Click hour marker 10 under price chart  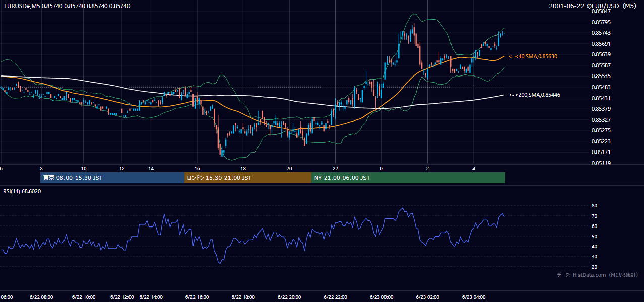coord(84,168)
